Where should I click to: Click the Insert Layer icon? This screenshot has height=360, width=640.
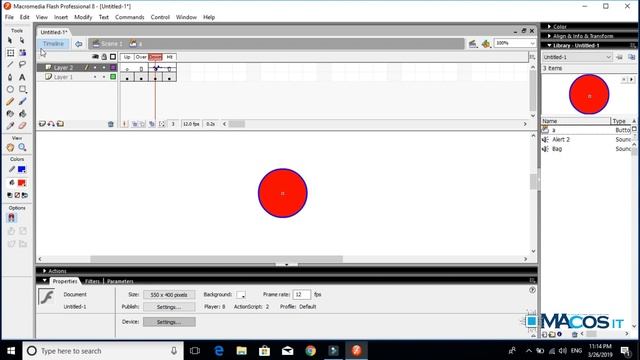coord(42,124)
